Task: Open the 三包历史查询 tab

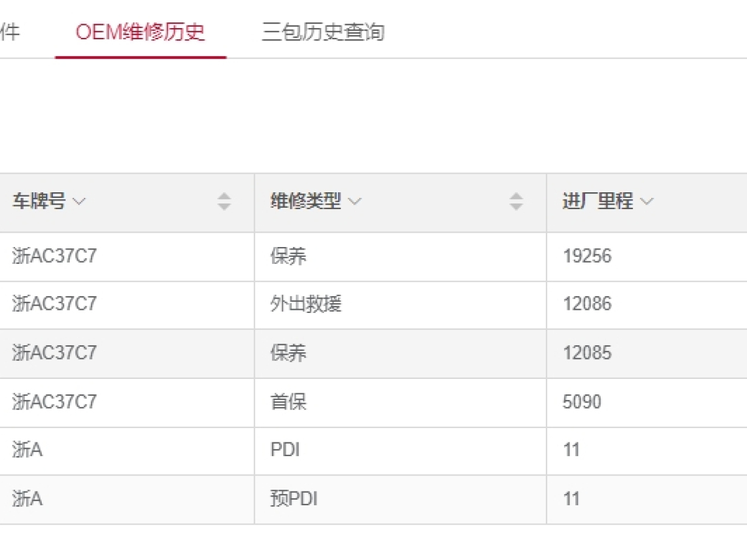Action: [x=322, y=32]
